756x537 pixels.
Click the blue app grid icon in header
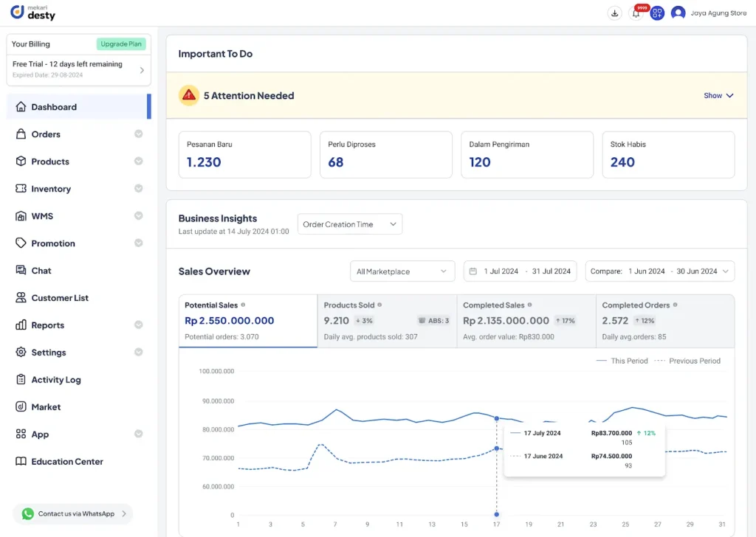click(657, 13)
